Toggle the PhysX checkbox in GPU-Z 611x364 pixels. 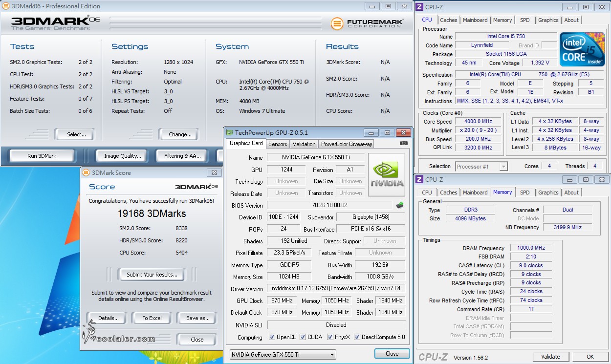[330, 337]
